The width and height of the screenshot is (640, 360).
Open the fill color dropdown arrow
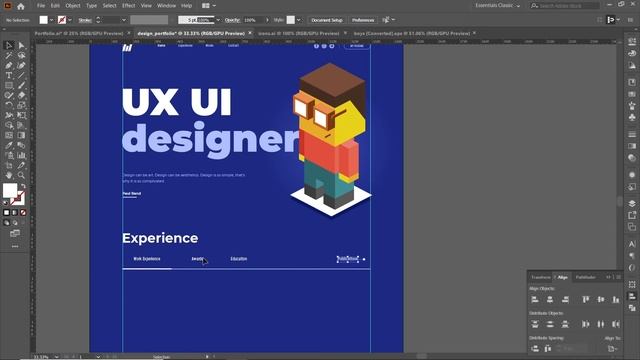click(51, 20)
